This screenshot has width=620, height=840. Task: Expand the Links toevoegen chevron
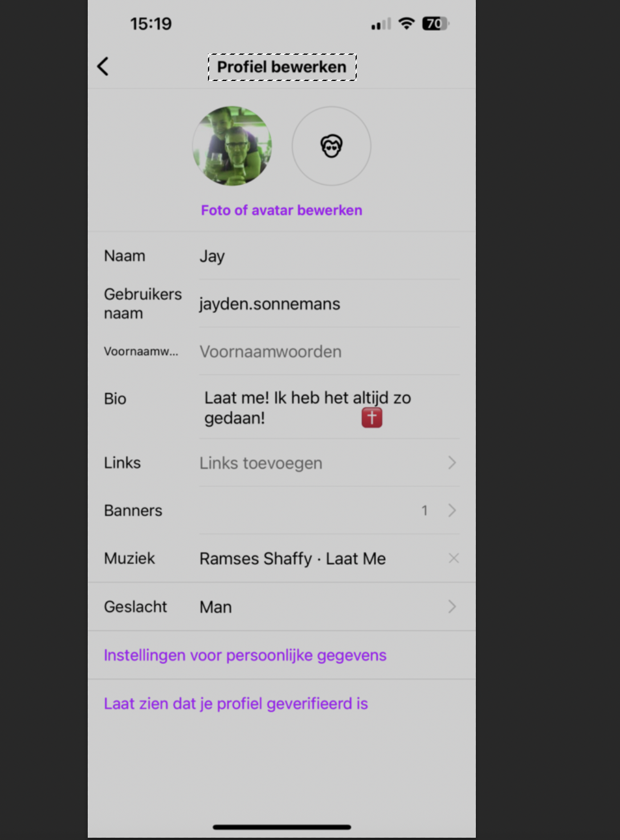tap(452, 463)
